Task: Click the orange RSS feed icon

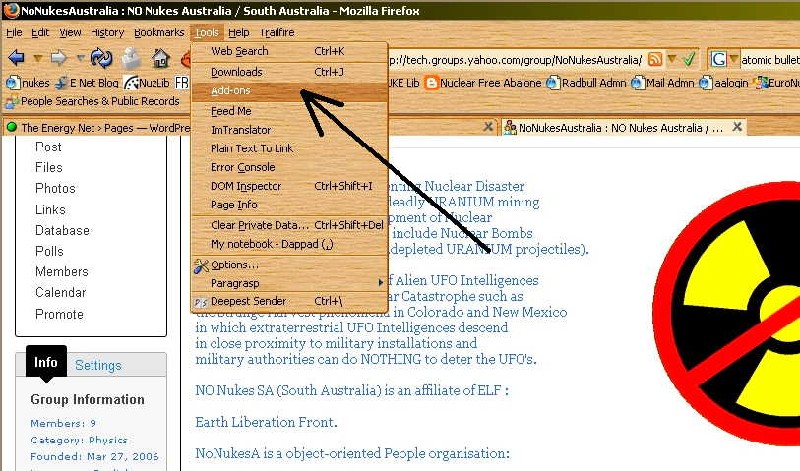Action: coord(655,60)
